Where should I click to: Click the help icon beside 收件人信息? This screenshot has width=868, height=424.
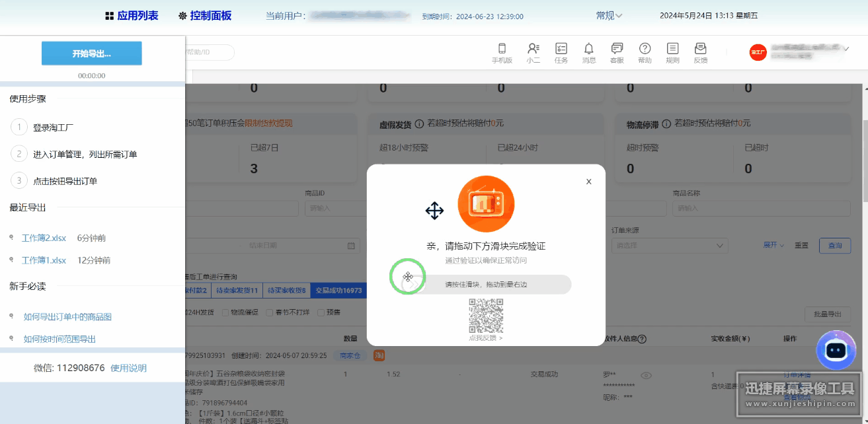coord(642,339)
